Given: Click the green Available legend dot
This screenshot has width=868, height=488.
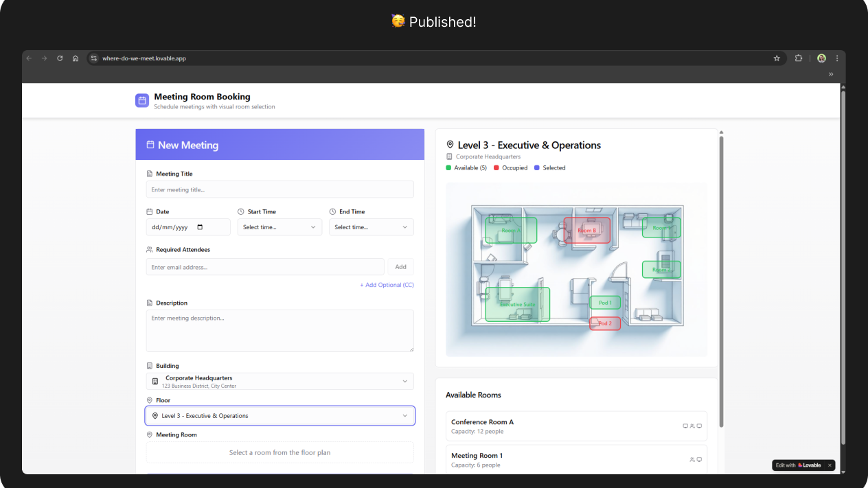Looking at the screenshot, I should 448,167.
